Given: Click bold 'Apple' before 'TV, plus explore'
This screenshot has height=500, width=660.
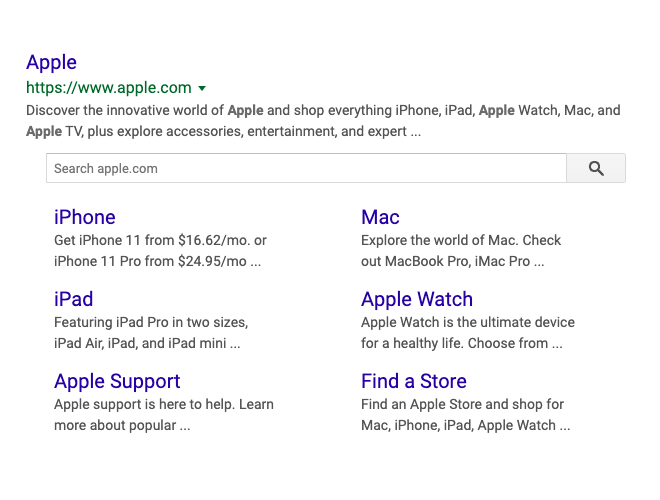Looking at the screenshot, I should (44, 132).
